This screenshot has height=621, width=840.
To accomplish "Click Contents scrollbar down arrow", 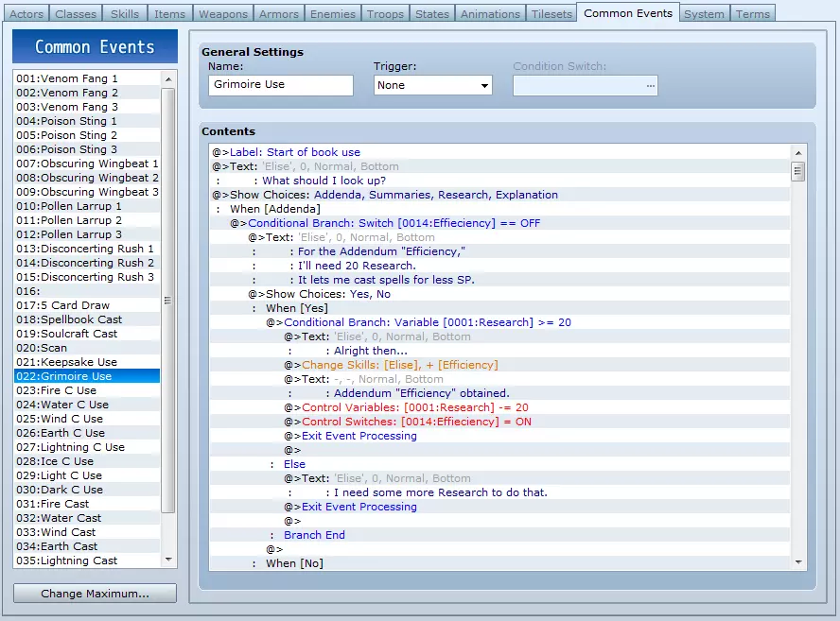I will (798, 561).
